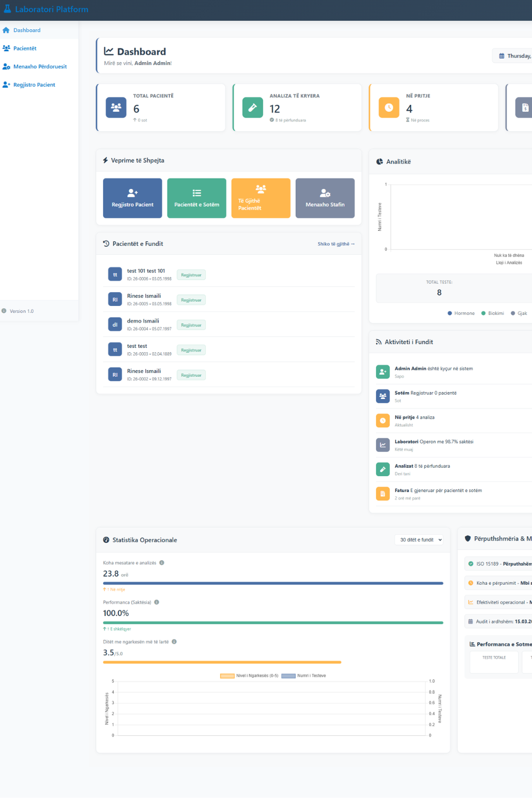Click the Total Pacientë users icon

116,107
